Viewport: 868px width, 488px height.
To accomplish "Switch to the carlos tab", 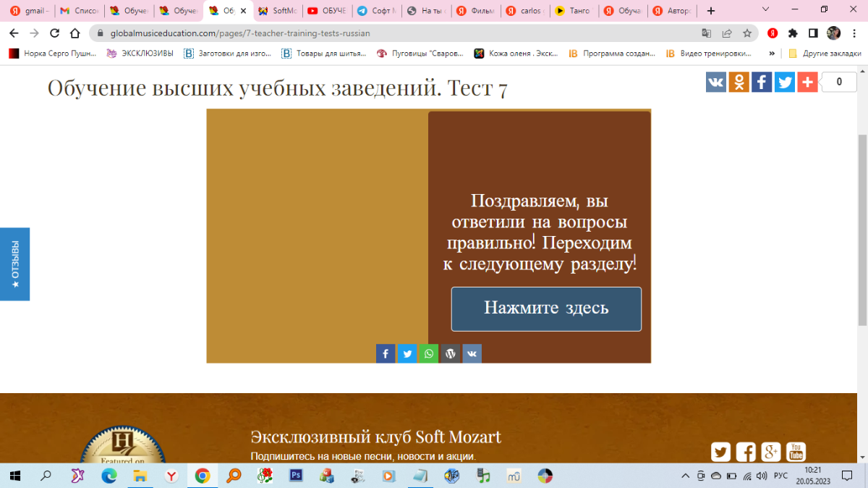I will (x=526, y=11).
